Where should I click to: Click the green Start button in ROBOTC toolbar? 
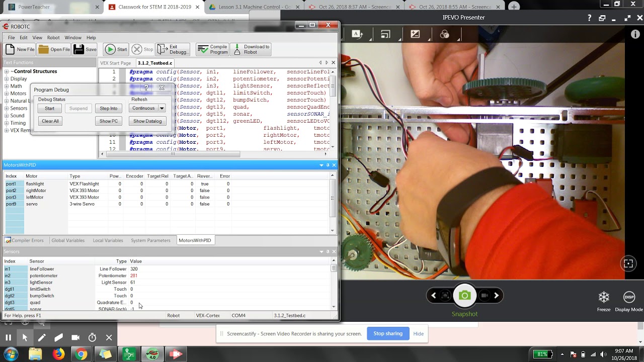click(116, 49)
